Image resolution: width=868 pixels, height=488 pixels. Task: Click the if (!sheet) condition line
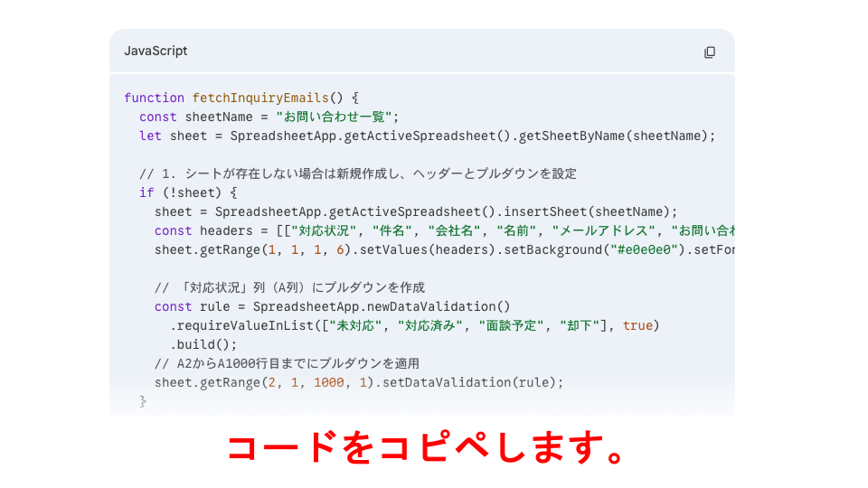point(188,193)
